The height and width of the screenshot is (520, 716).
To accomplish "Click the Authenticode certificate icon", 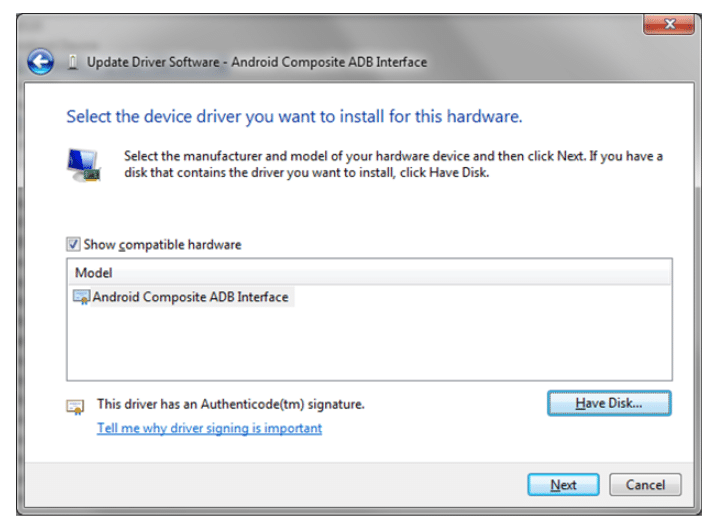I will pos(75,406).
